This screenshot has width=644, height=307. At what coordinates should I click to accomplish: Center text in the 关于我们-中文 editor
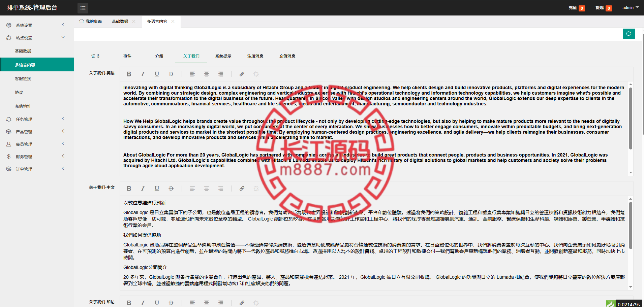(x=207, y=189)
